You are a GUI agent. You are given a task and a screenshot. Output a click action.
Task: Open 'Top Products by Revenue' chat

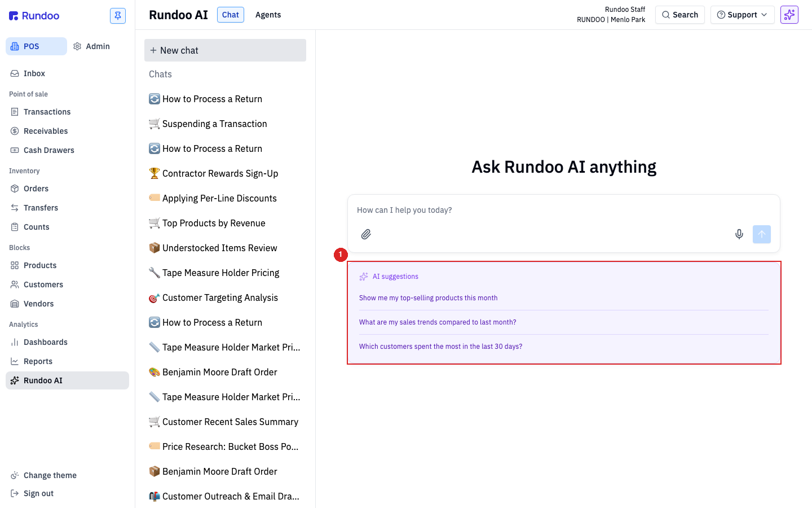[x=225, y=223]
